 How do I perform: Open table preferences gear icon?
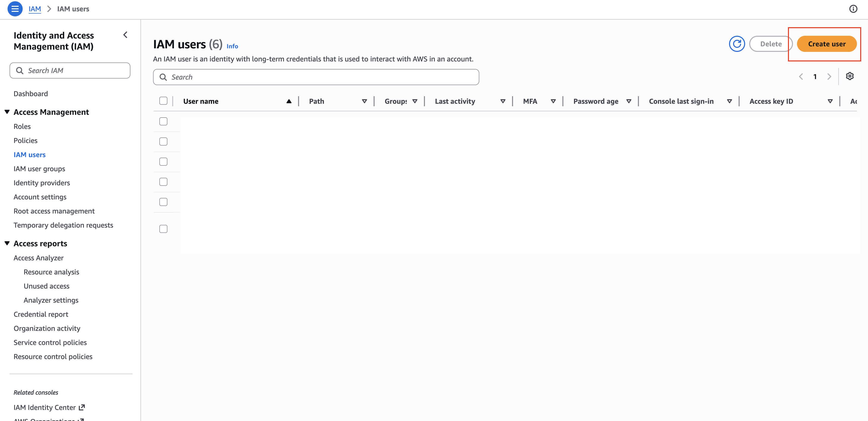click(850, 76)
